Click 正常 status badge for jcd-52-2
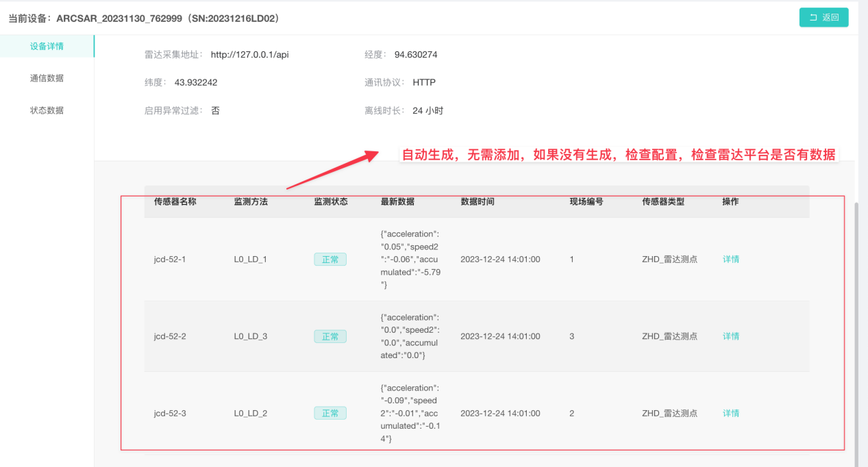 point(330,336)
